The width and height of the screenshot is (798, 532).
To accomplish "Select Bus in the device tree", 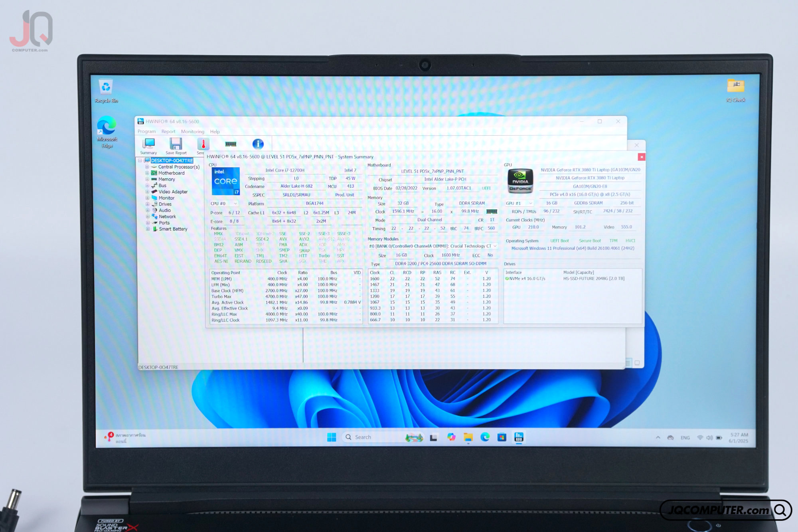I will tap(162, 186).
